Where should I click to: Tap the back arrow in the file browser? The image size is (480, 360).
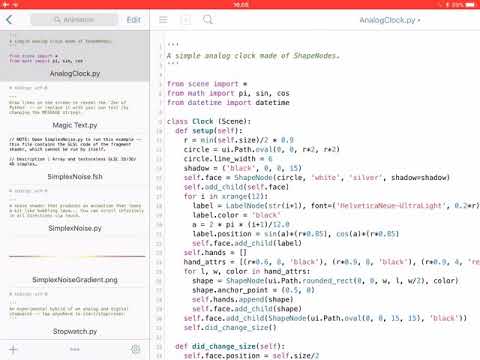pyautogui.click(x=9, y=20)
